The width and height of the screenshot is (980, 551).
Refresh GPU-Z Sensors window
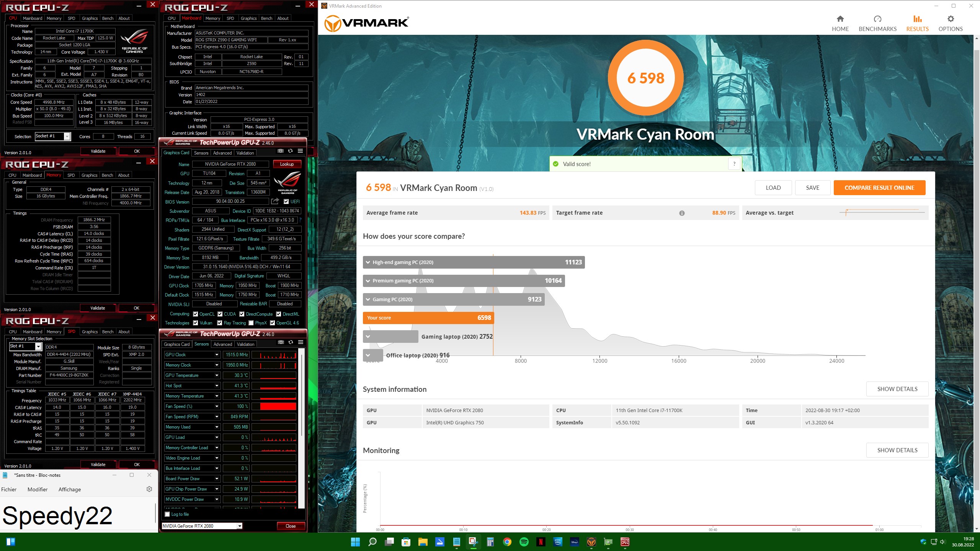pyautogui.click(x=291, y=342)
